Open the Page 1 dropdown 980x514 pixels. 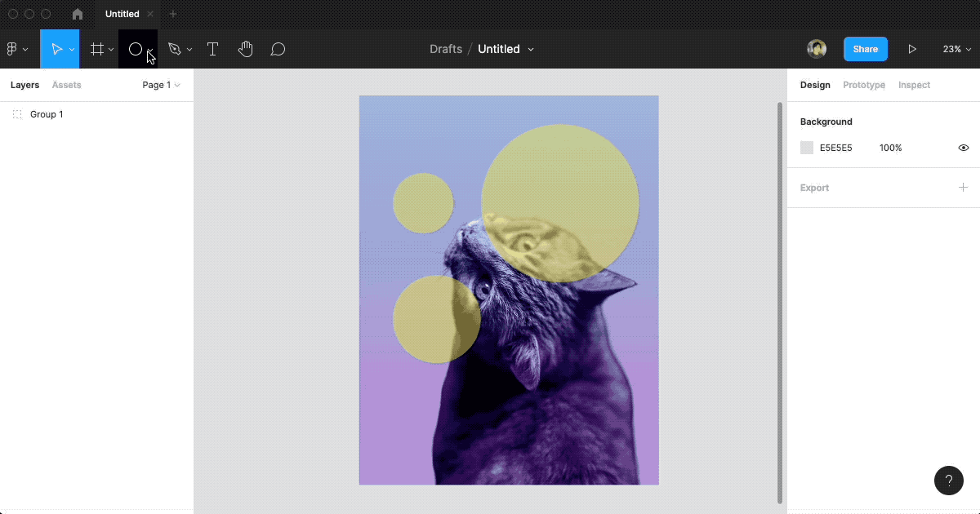(x=160, y=85)
